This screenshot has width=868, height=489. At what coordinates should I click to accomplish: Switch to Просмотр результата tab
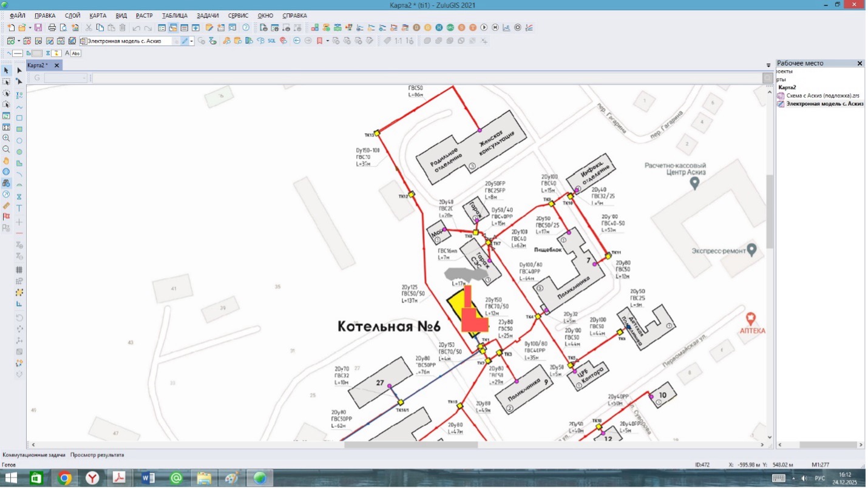coord(97,454)
